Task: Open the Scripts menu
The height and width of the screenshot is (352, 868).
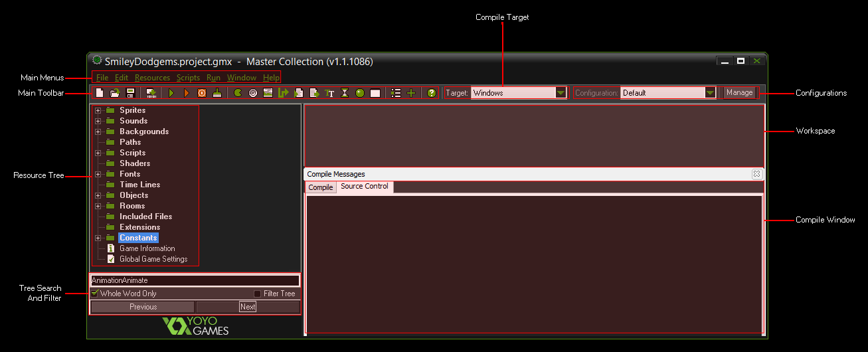Action: pos(188,78)
